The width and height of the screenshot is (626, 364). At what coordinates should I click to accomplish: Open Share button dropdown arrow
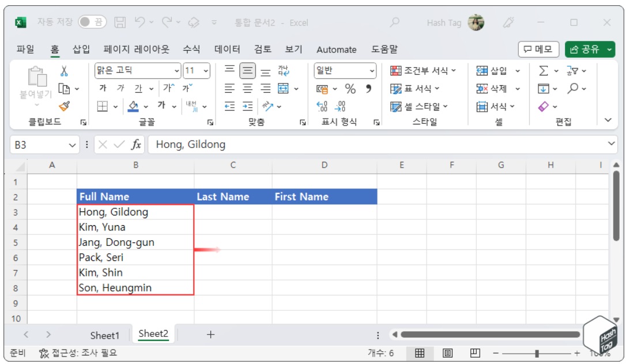pos(609,50)
